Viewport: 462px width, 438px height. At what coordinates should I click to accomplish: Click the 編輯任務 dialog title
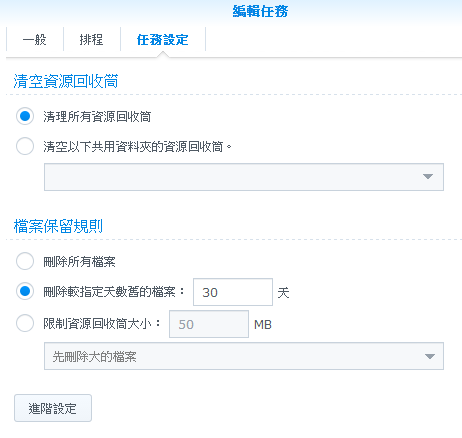click(x=260, y=11)
